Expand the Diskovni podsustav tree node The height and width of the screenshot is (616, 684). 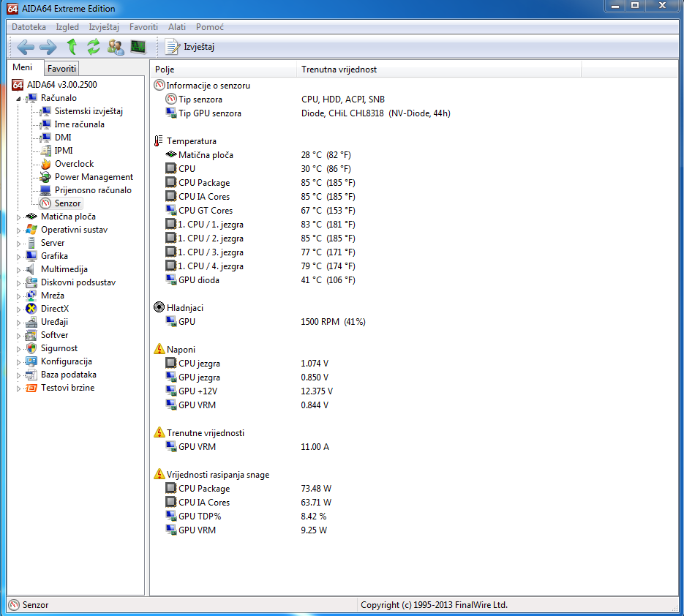point(18,283)
